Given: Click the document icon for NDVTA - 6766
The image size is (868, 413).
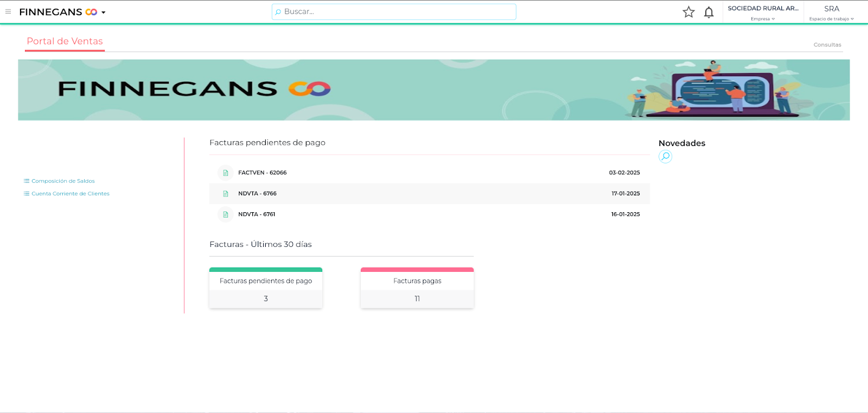Looking at the screenshot, I should click(226, 193).
